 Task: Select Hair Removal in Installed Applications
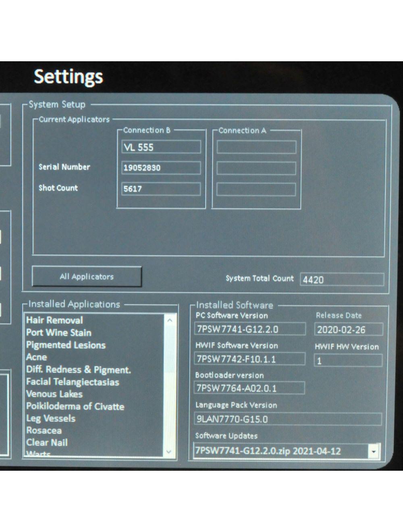[x=54, y=320]
